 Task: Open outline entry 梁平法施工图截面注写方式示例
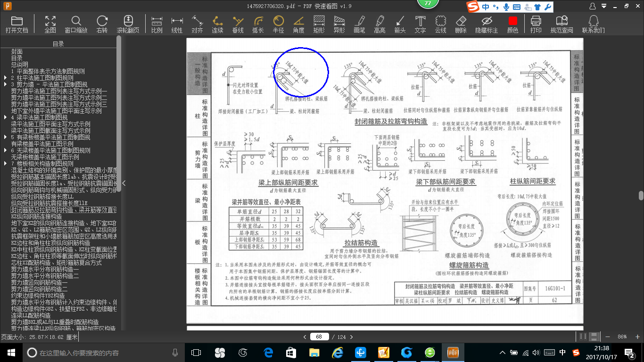50,131
